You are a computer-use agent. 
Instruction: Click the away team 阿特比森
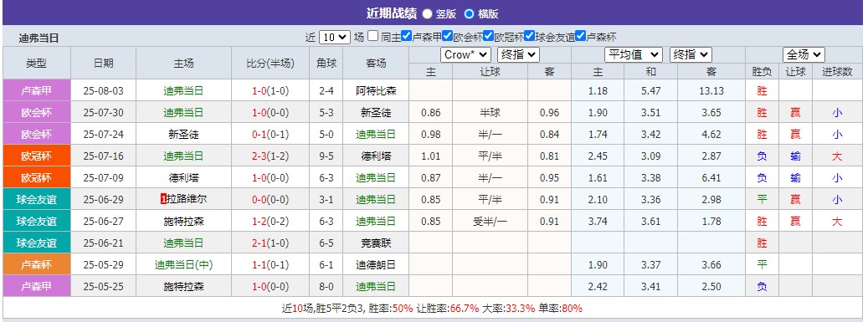[376, 90]
